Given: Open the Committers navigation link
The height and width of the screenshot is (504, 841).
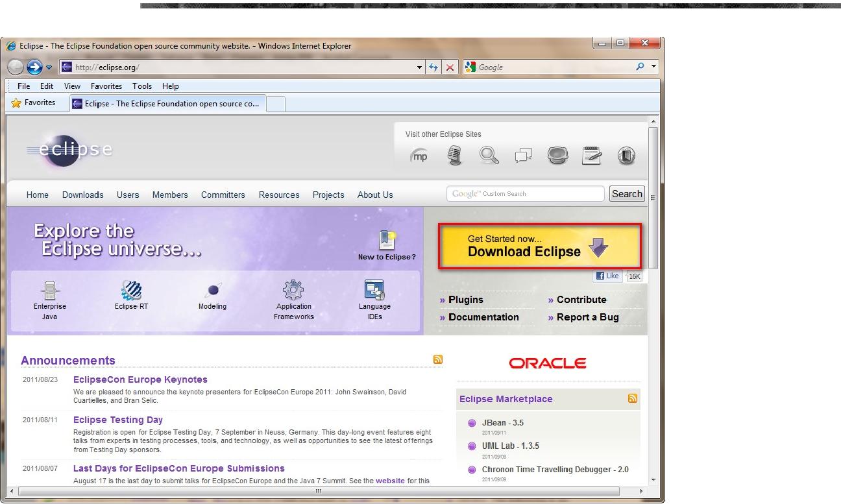Looking at the screenshot, I should (x=223, y=195).
